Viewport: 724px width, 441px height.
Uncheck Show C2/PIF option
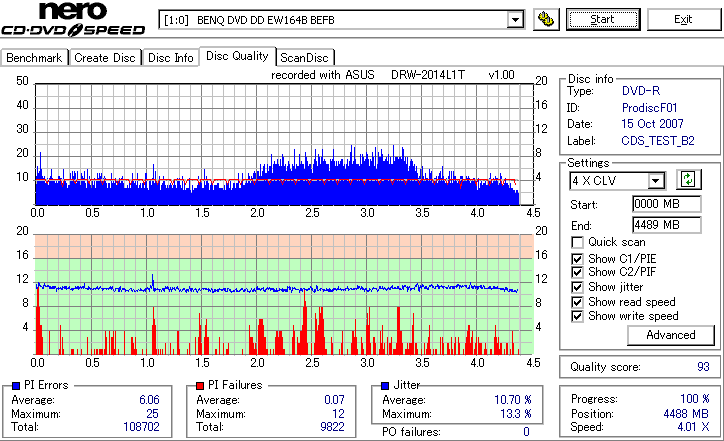(577, 272)
